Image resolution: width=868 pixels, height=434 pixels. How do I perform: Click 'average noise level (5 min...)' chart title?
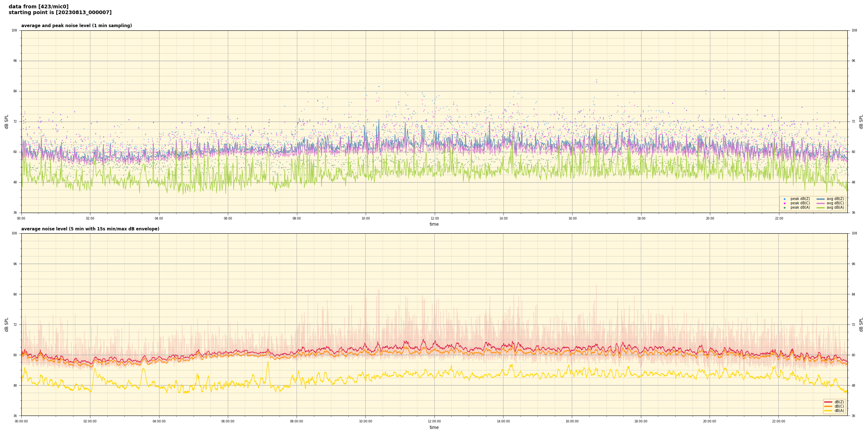pos(90,229)
